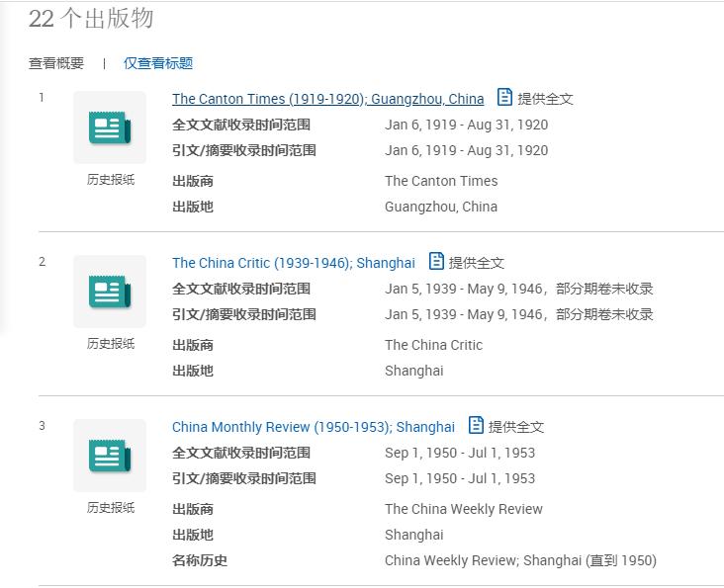Click the full-text document icon beside Canton Times
724x588 pixels.
pos(504,97)
